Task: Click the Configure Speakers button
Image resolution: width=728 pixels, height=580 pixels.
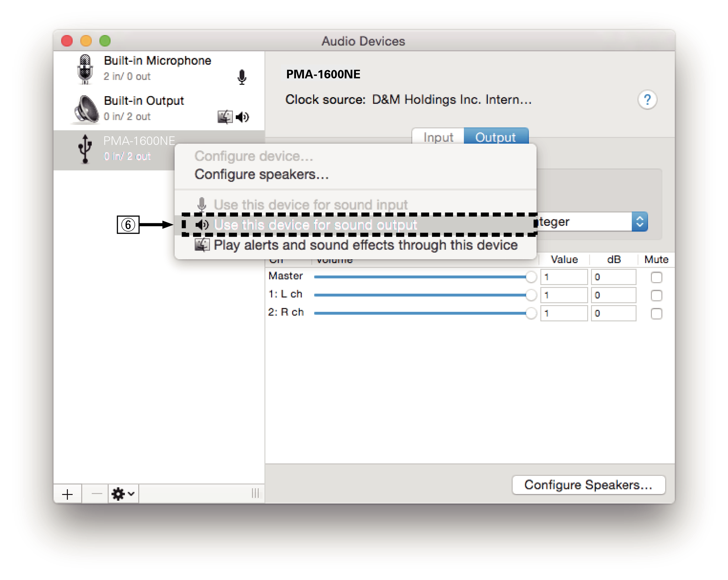Action: click(588, 485)
